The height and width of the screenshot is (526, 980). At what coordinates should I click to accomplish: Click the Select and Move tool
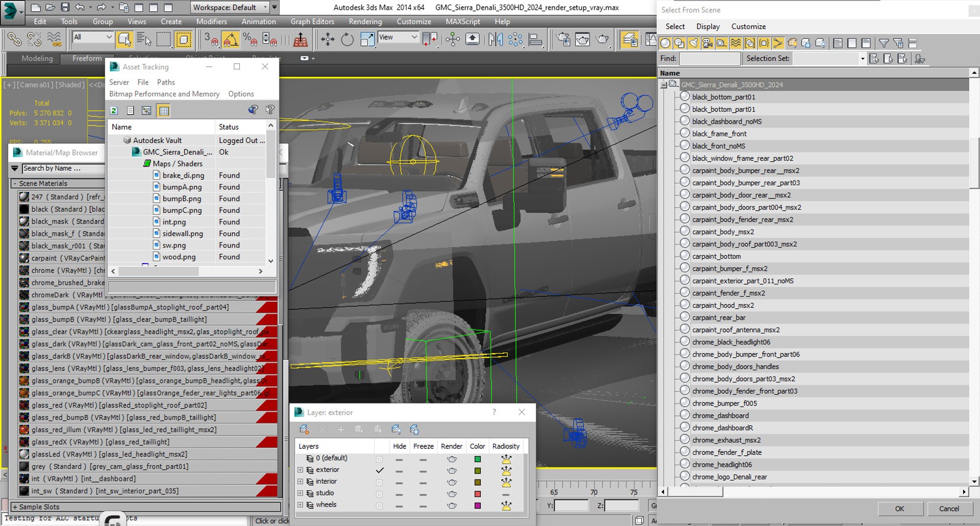click(x=328, y=39)
